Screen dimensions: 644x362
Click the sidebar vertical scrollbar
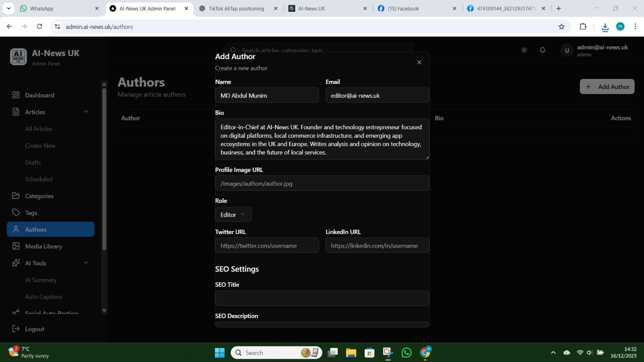(x=104, y=169)
